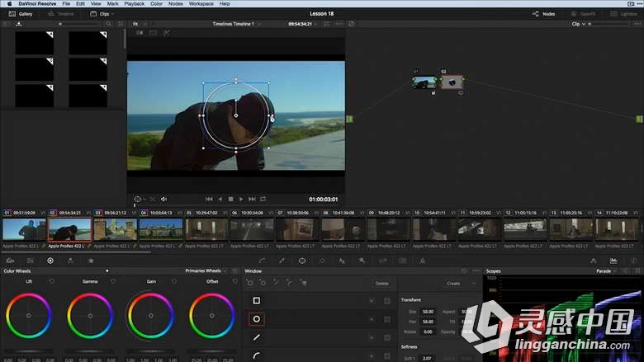Play the clip in reverse

[x=220, y=199]
